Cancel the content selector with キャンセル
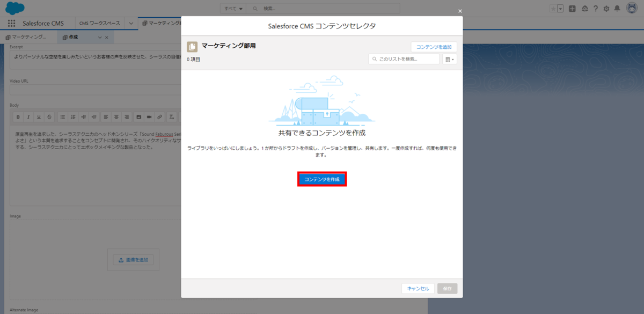Screen dimensions: 644x314 (418, 288)
